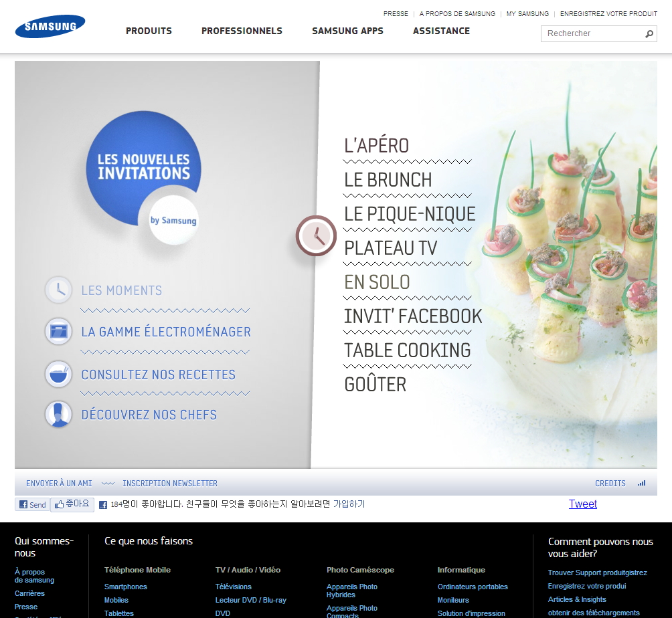Open Trouver Support footer link
Viewport: 672px width, 618px height.
pyautogui.click(x=598, y=573)
